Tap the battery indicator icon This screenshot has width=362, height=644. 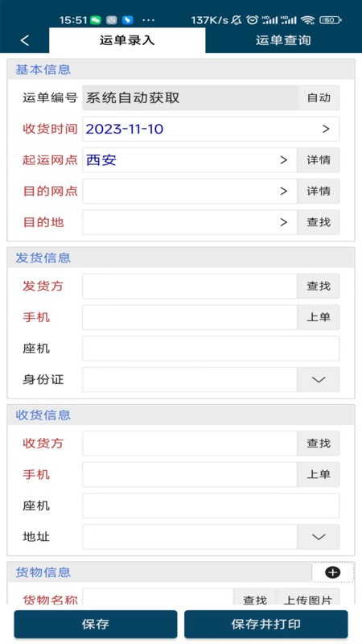(330, 19)
